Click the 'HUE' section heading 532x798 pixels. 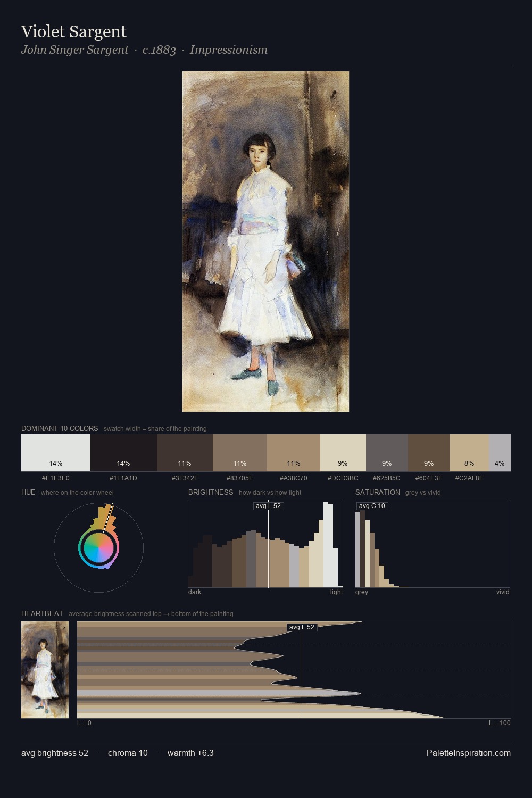28,492
